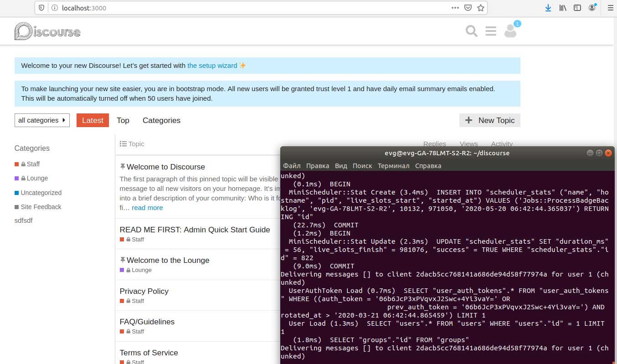Switch to the Categories tab
The image size is (617, 364).
tap(161, 120)
